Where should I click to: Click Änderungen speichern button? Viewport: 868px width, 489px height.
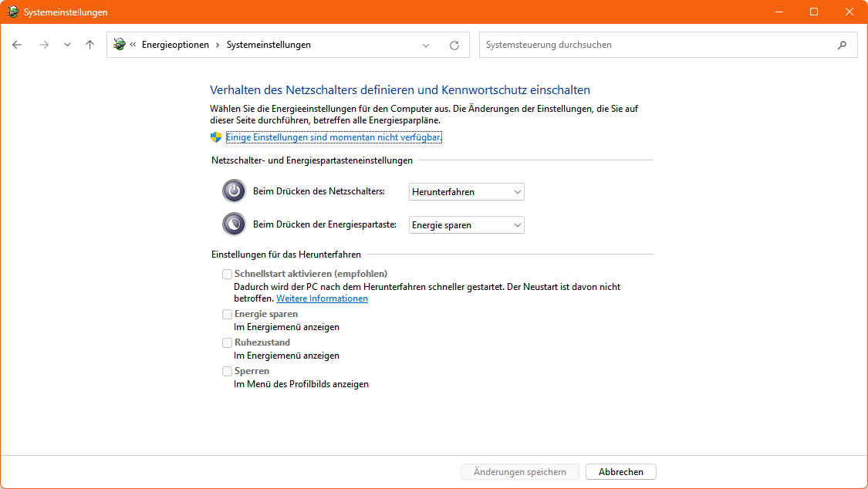coord(520,472)
